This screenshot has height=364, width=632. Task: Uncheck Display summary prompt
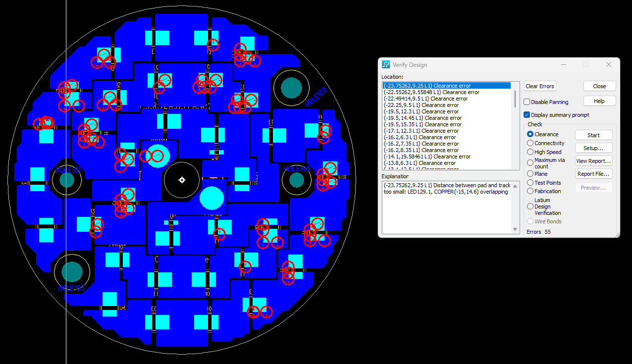point(527,115)
